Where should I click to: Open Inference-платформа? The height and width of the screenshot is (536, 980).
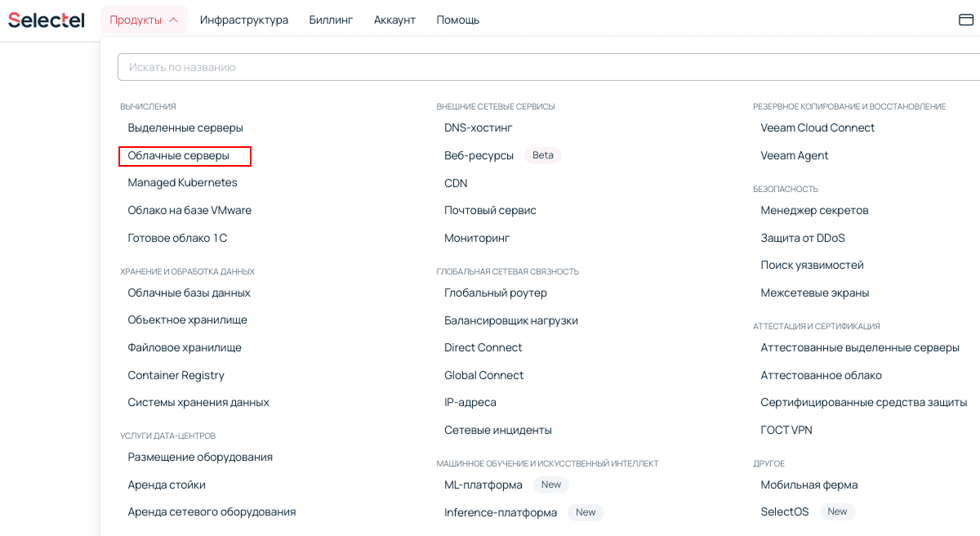point(499,512)
